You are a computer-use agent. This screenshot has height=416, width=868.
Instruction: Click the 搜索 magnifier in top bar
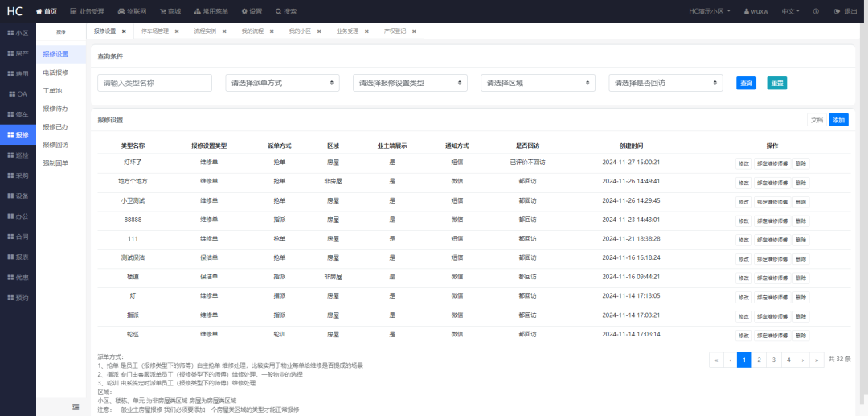click(x=279, y=11)
